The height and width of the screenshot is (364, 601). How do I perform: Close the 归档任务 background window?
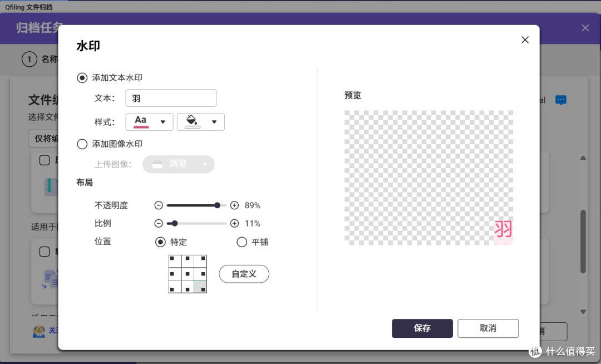click(x=585, y=28)
